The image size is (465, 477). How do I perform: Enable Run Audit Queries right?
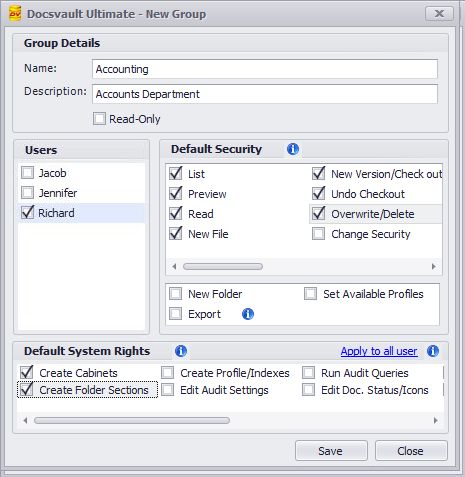[308, 373]
